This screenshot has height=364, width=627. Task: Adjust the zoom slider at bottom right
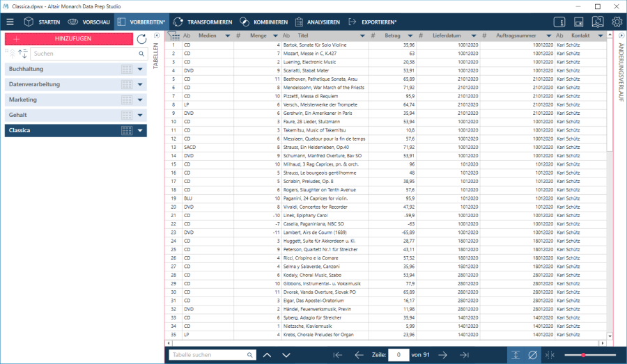click(x=583, y=355)
